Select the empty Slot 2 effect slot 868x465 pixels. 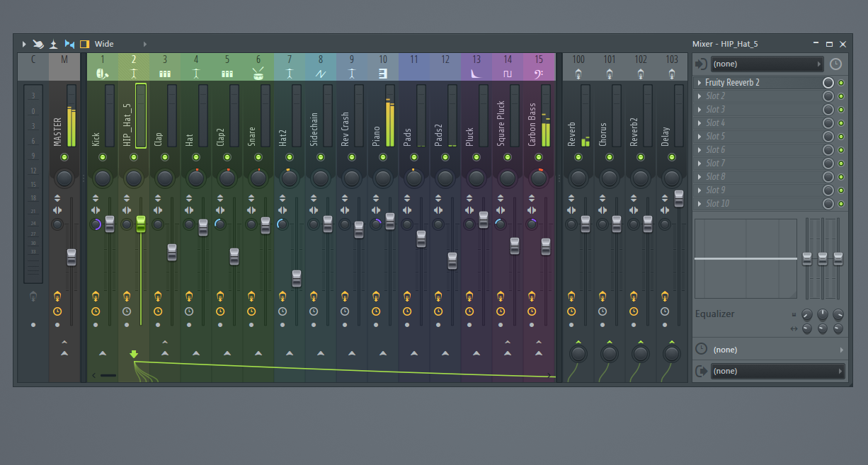pyautogui.click(x=758, y=96)
